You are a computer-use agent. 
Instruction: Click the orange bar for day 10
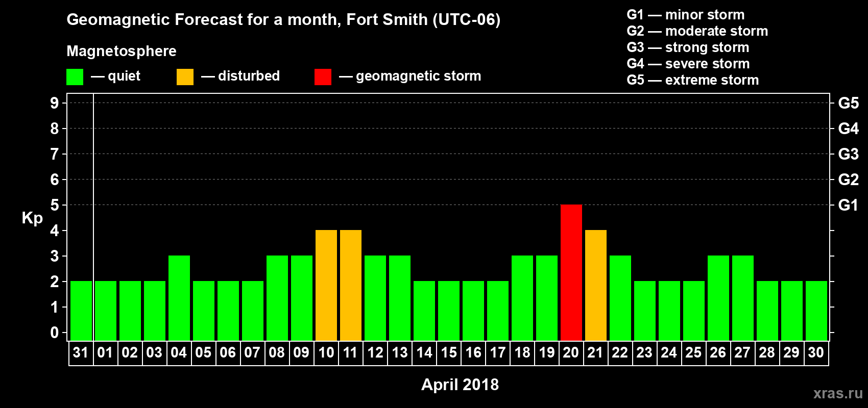(326, 285)
